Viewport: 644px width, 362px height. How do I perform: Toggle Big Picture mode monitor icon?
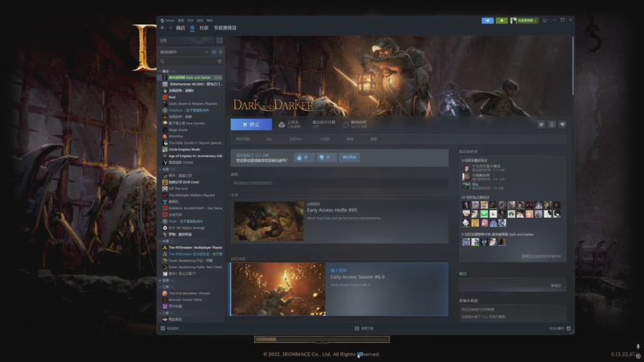tap(545, 20)
